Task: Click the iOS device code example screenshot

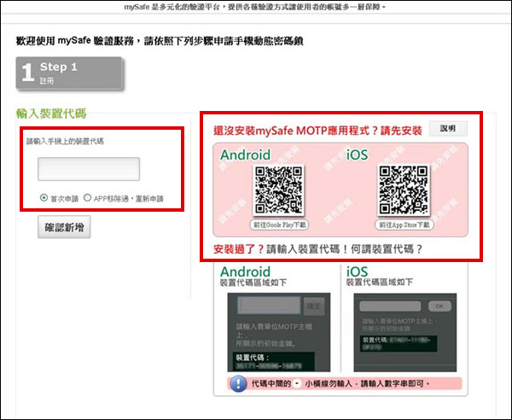Action: pyautogui.click(x=404, y=332)
